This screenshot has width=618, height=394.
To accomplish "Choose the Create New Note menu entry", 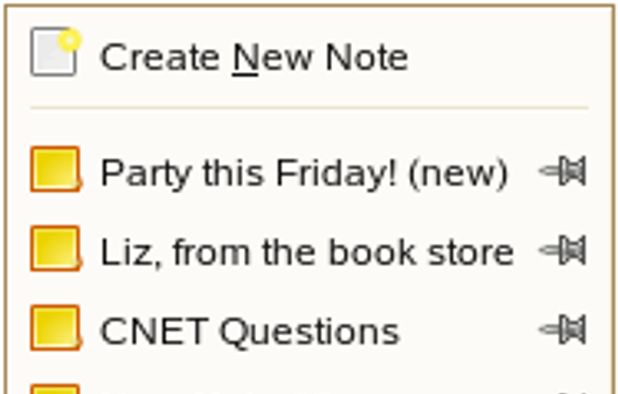I will 309,57.
